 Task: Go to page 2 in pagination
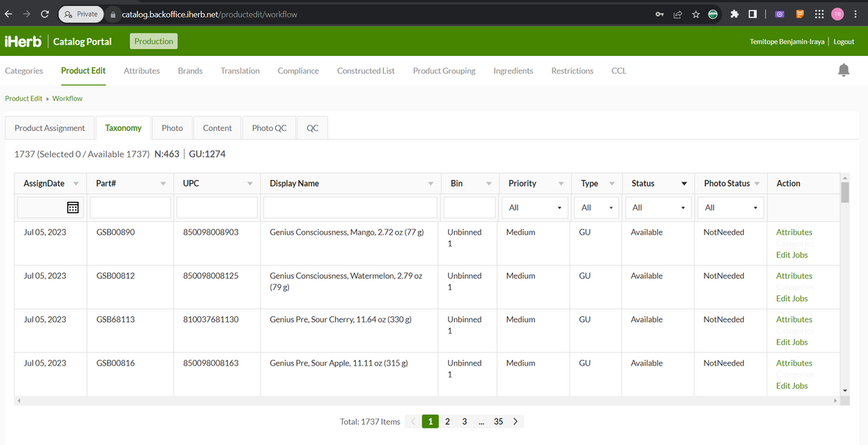click(x=447, y=422)
